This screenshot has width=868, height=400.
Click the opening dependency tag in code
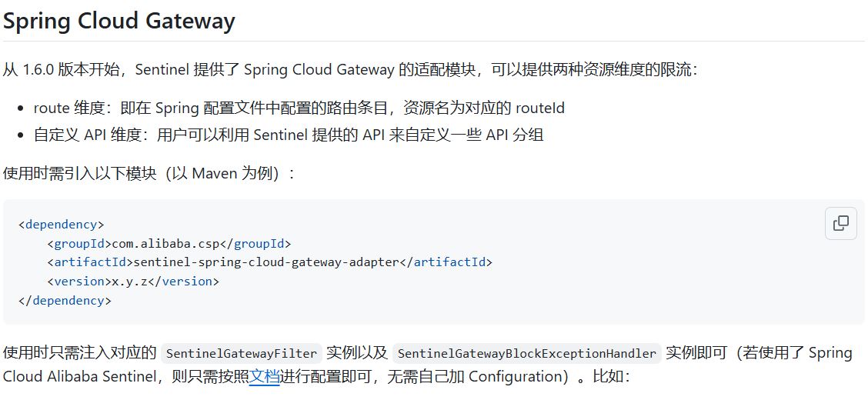pyautogui.click(x=61, y=225)
